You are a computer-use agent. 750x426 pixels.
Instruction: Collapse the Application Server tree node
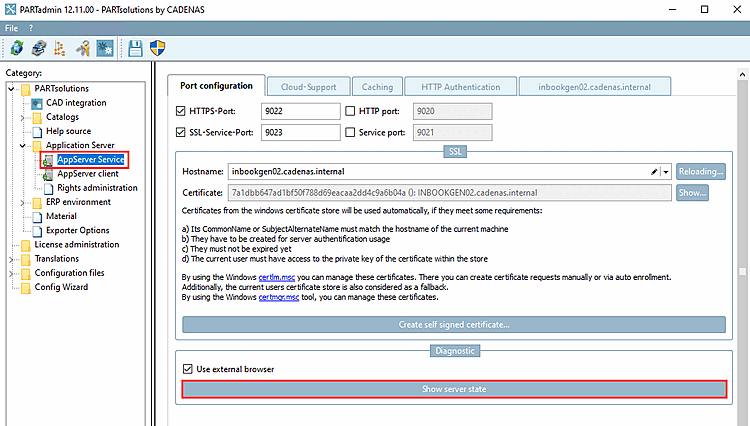pos(22,146)
